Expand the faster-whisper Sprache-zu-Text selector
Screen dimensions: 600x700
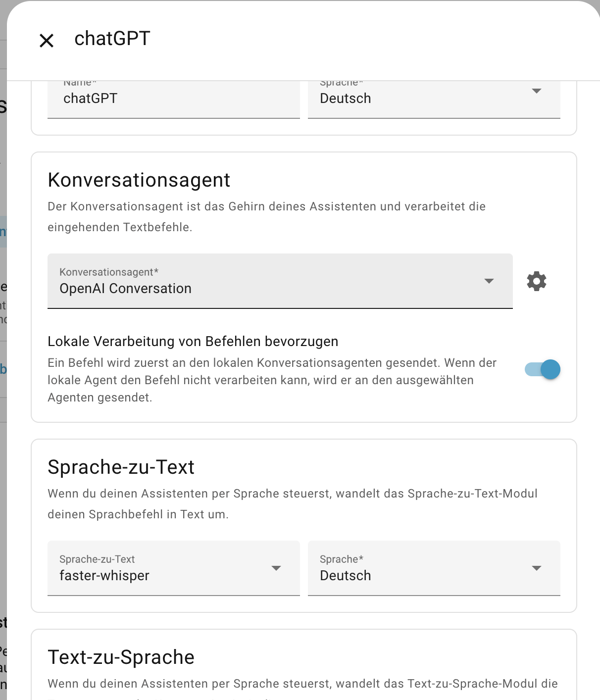click(x=163, y=568)
